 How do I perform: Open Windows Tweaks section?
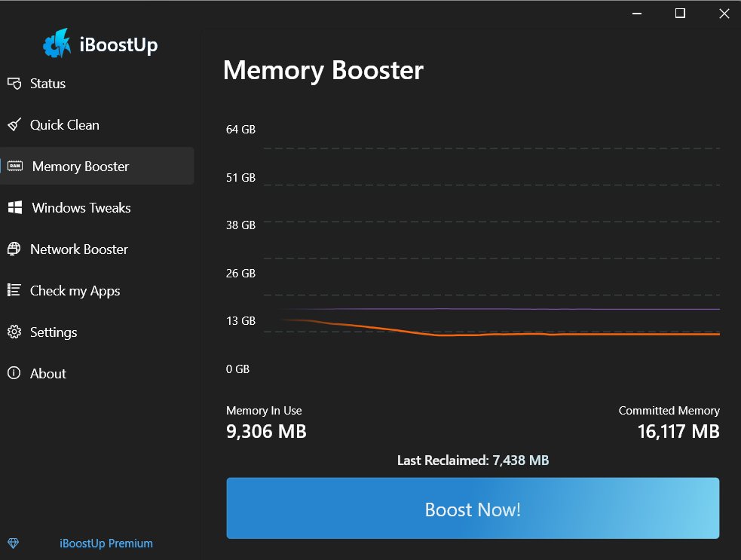coord(97,207)
